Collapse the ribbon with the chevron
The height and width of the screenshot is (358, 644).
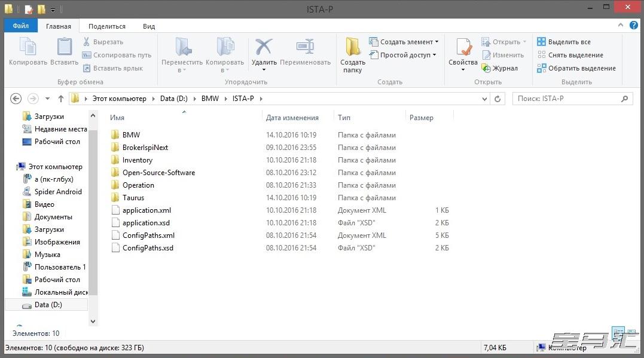tap(621, 26)
